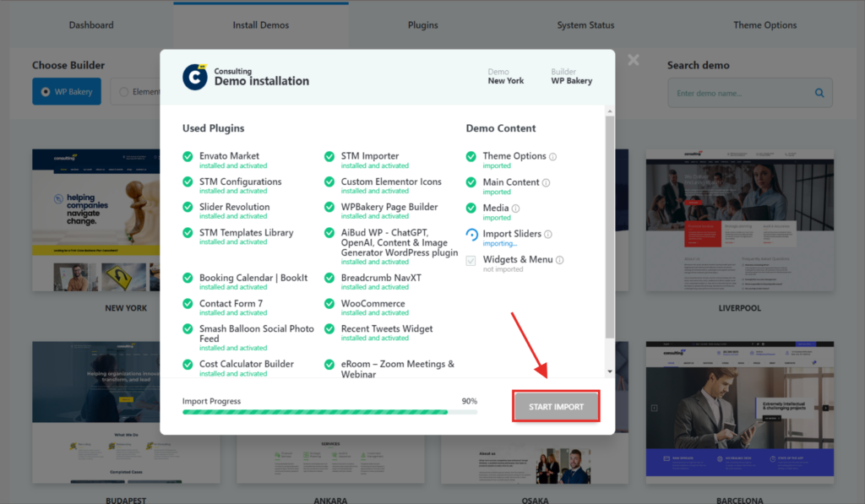Click the search magnifier icon in demo search

tap(819, 93)
